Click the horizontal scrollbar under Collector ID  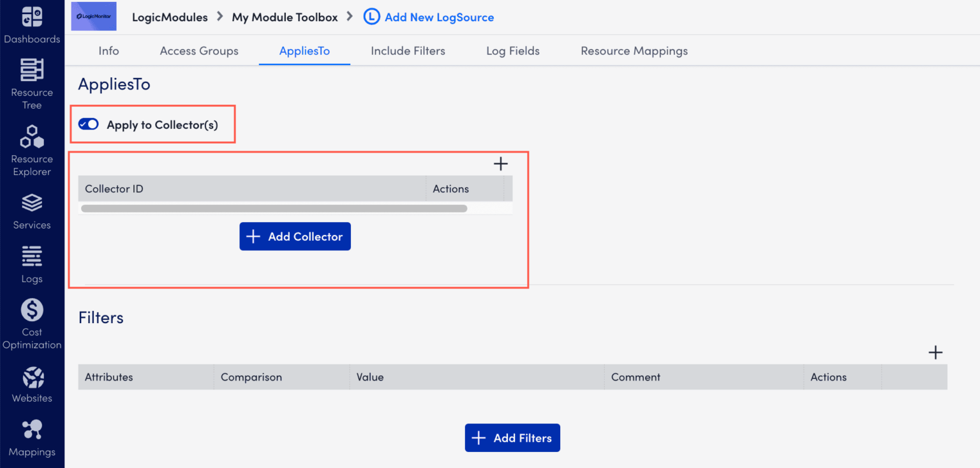(x=274, y=208)
